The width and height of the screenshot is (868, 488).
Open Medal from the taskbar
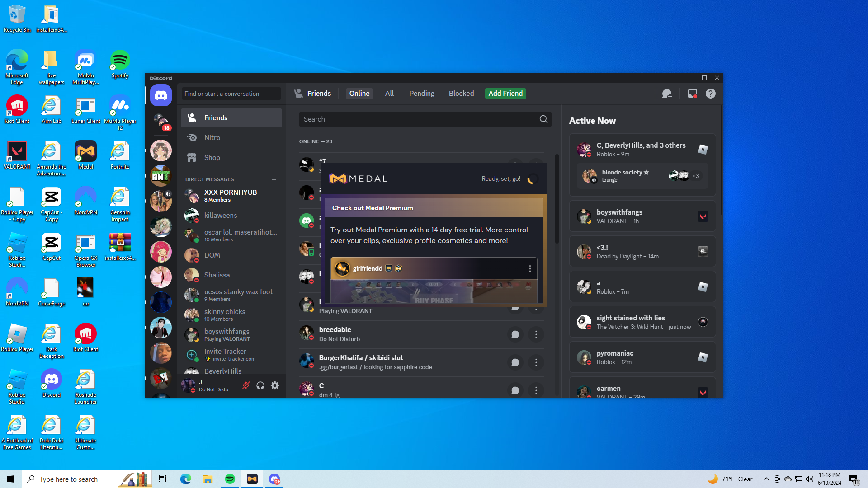click(252, 479)
